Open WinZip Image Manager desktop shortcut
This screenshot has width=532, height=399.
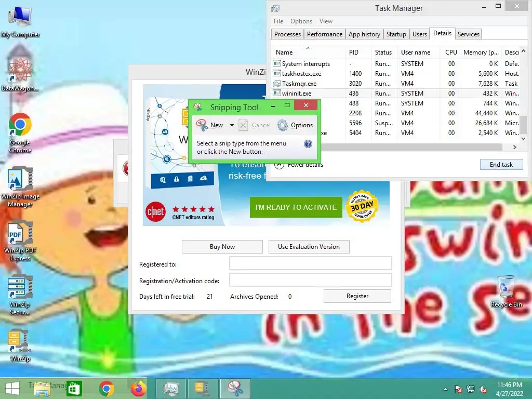point(20,186)
